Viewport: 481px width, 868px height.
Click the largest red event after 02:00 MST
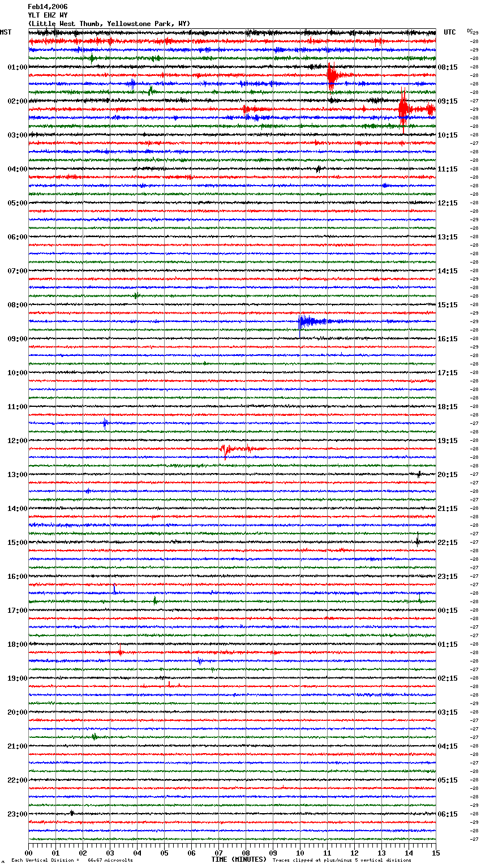coord(403,109)
